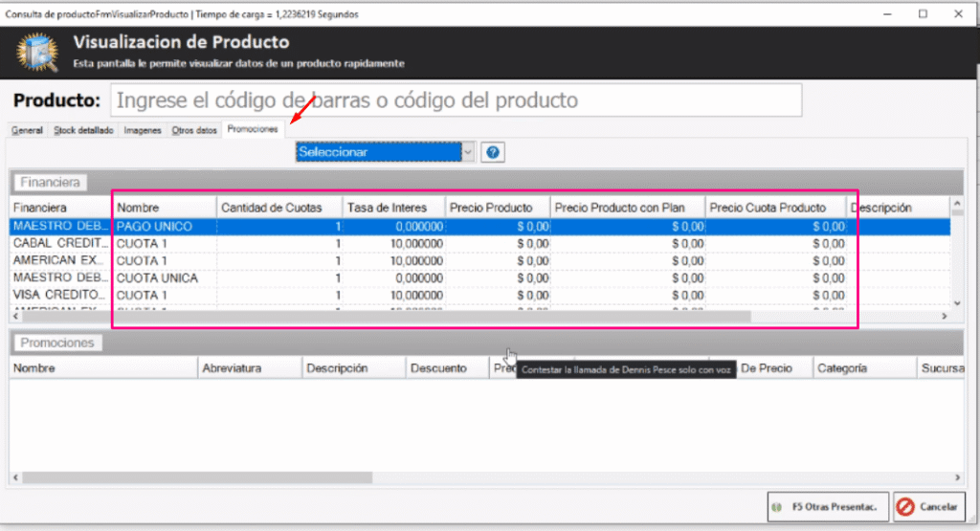Go to the Otros datos tab
Viewport: 980px width, 531px height.
click(194, 130)
